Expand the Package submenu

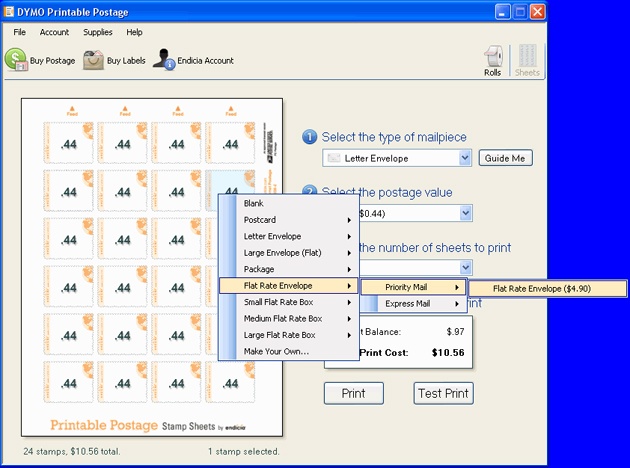(x=288, y=269)
